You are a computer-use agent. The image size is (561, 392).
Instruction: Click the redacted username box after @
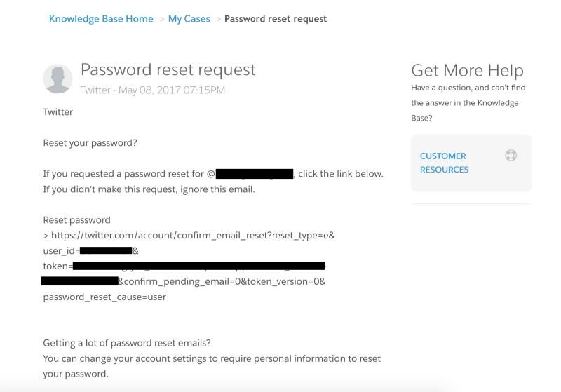[255, 173]
